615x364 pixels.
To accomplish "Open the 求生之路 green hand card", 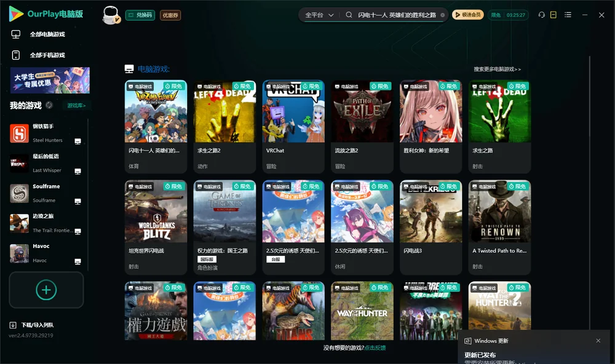I will (x=499, y=127).
